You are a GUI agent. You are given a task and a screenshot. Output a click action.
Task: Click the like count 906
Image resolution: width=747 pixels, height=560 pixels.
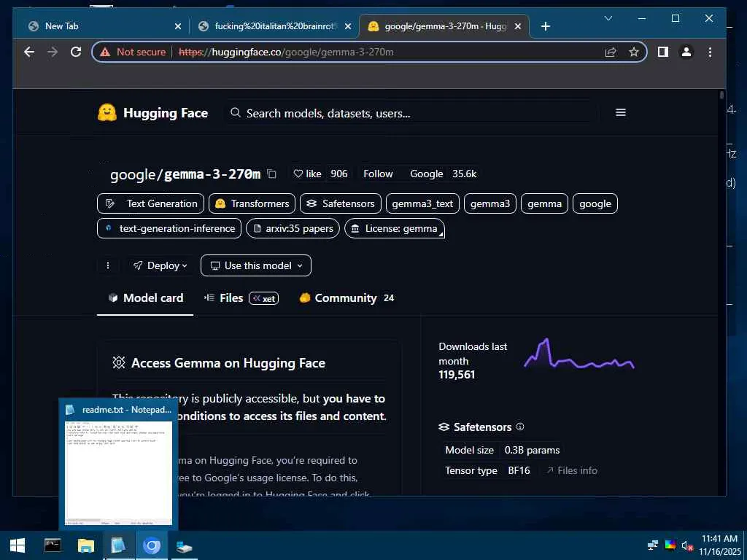[338, 174]
